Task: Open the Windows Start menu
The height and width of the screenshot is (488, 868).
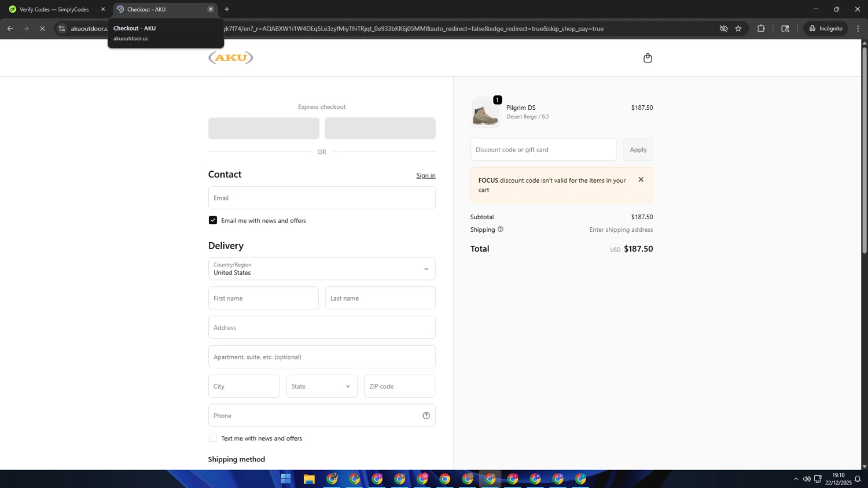Action: (286, 479)
